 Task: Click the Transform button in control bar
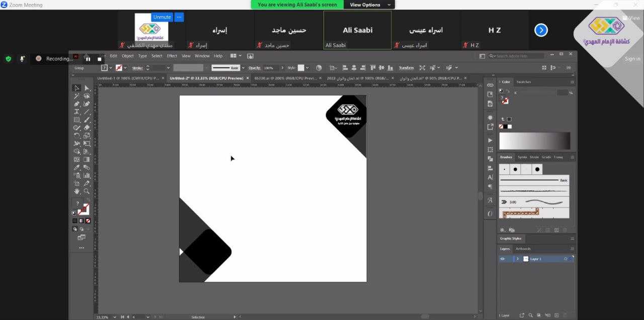[406, 68]
